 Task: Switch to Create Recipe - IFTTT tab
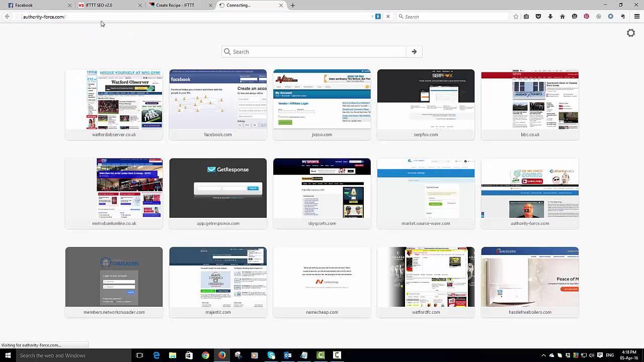[181, 5]
